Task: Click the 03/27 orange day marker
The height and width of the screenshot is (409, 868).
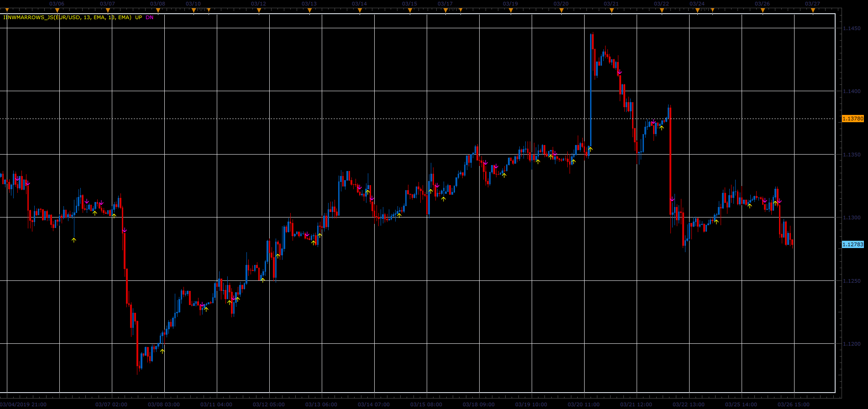Action: 813,10
